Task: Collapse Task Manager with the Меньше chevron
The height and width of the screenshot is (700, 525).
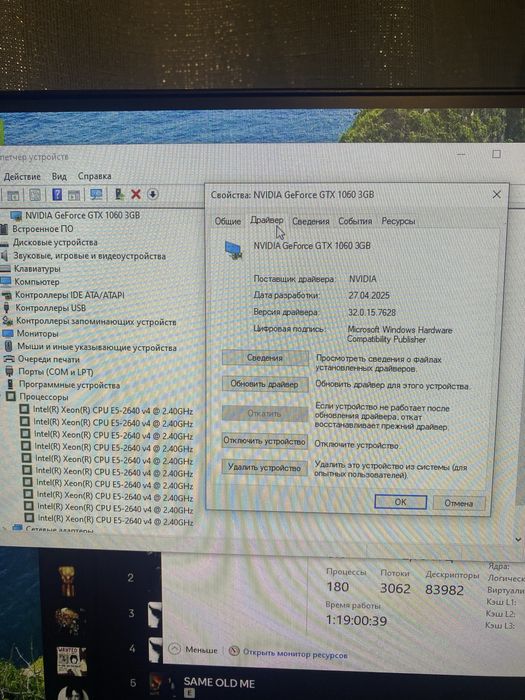Action: click(x=175, y=649)
